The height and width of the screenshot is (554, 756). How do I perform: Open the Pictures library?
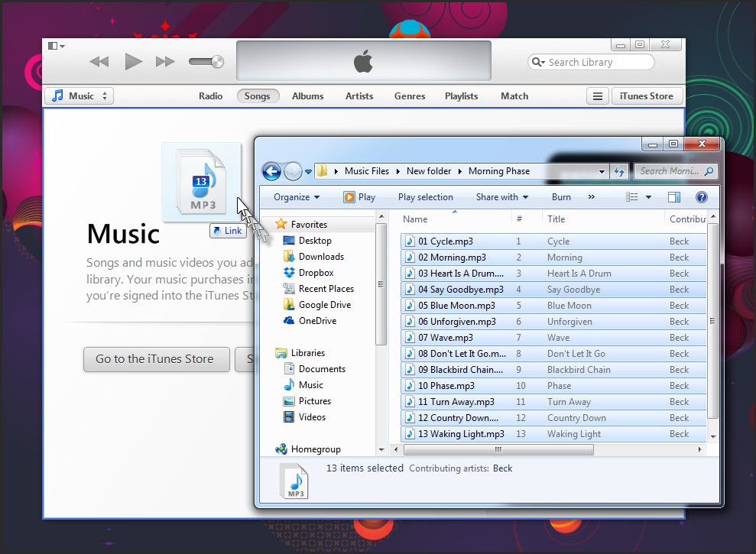(x=314, y=401)
